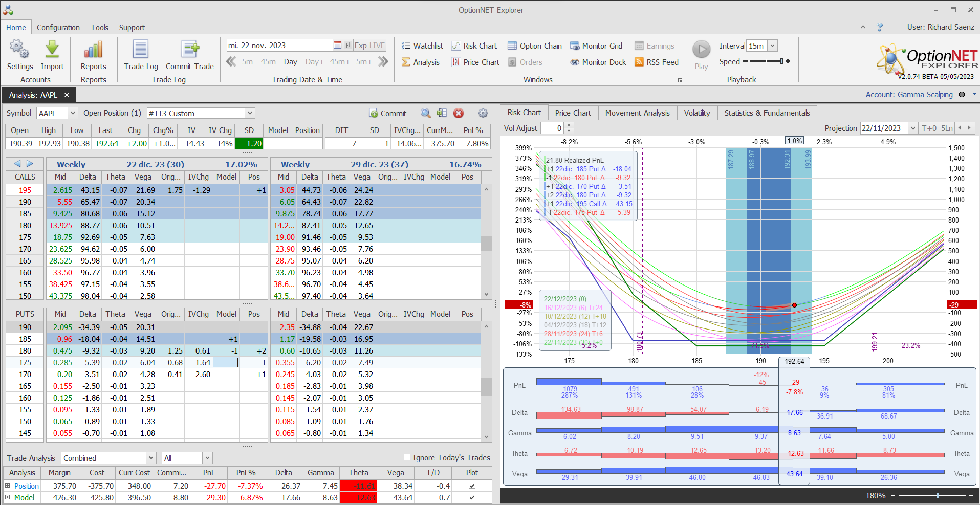
Task: Expand the Model analysis row
Action: (7, 497)
